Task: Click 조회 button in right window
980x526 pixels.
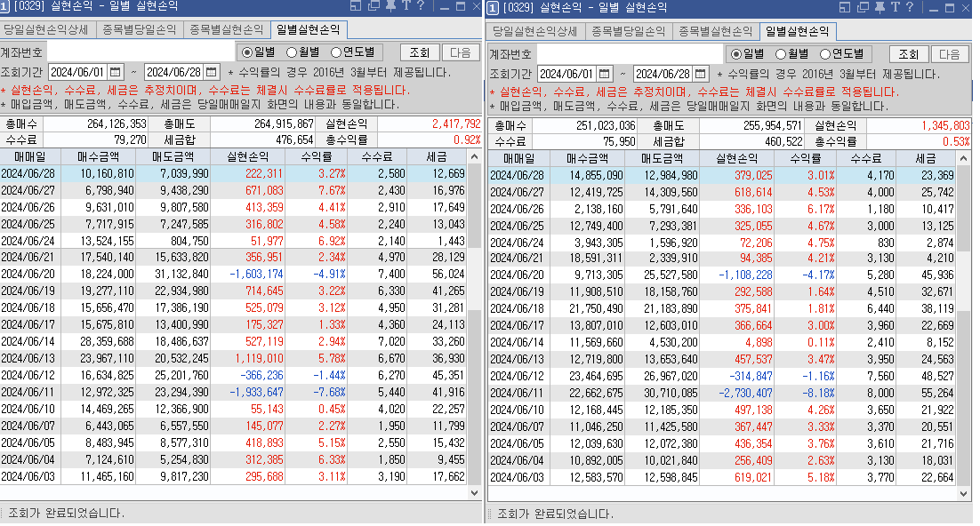Action: pyautogui.click(x=909, y=54)
